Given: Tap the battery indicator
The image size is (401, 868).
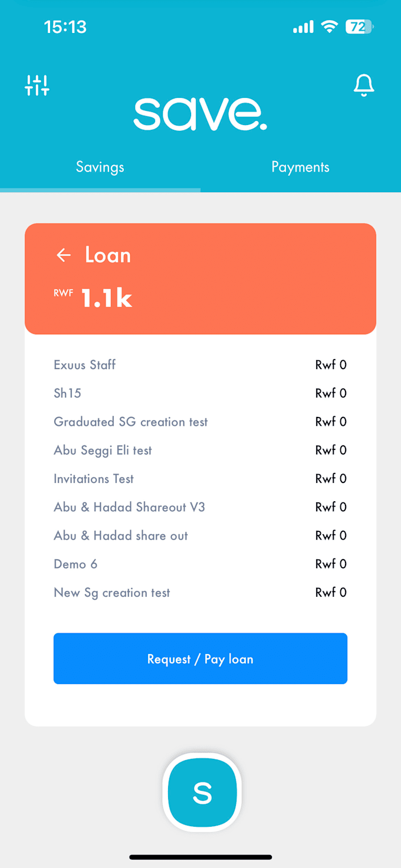Looking at the screenshot, I should 360,27.
